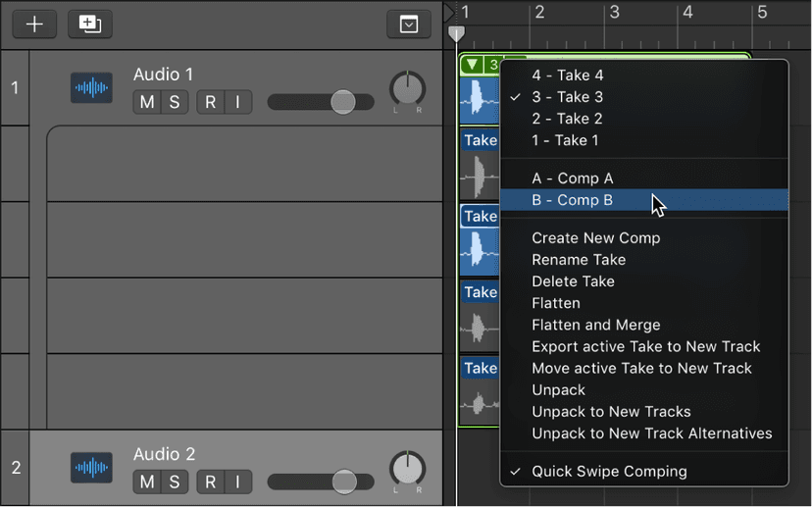Viewport: 812px width, 508px height.
Task: Click the Audio 2 waveform track icon
Action: tap(91, 467)
